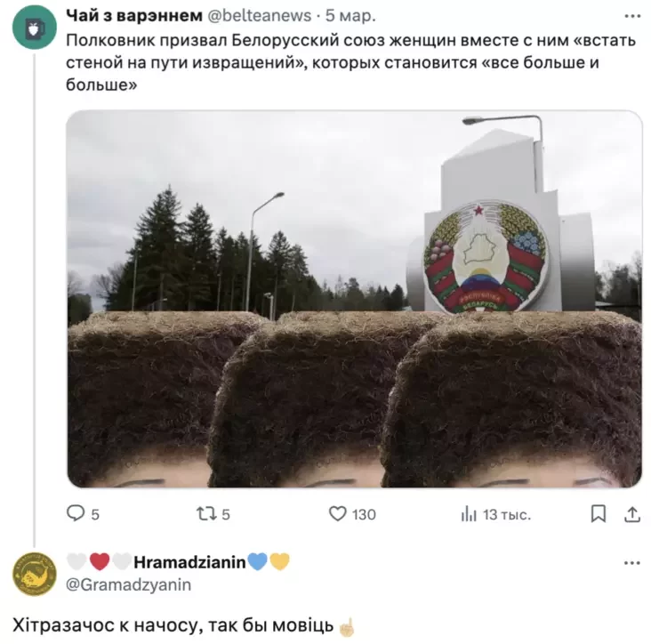Screen dimensions: 651x644
Task: Open the Чай з варэннем display name
Action: pyautogui.click(x=134, y=15)
